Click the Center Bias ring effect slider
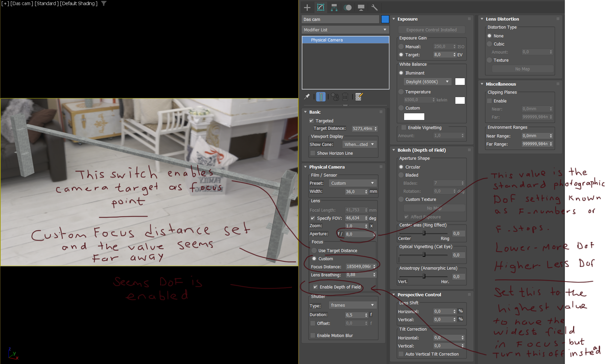Viewport: 606px width, 364px height. pyautogui.click(x=424, y=233)
